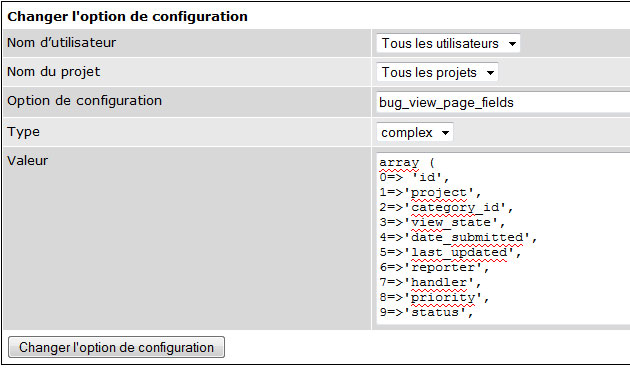Open the 'Tous les utilisateurs' dropdown
630x372 pixels.
pyautogui.click(x=448, y=43)
